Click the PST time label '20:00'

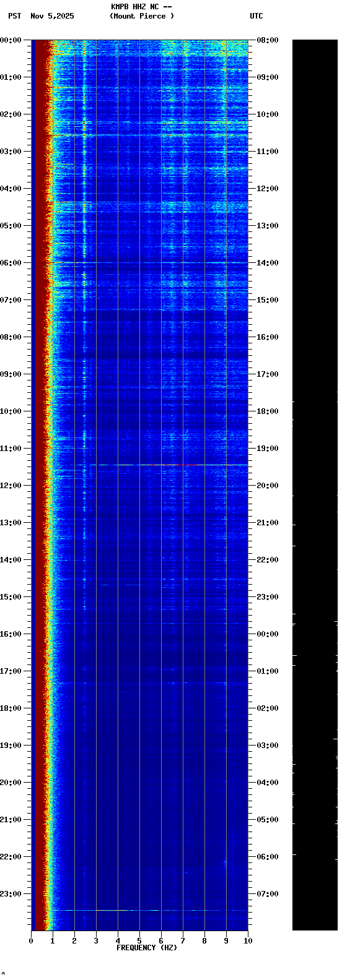pyautogui.click(x=11, y=783)
